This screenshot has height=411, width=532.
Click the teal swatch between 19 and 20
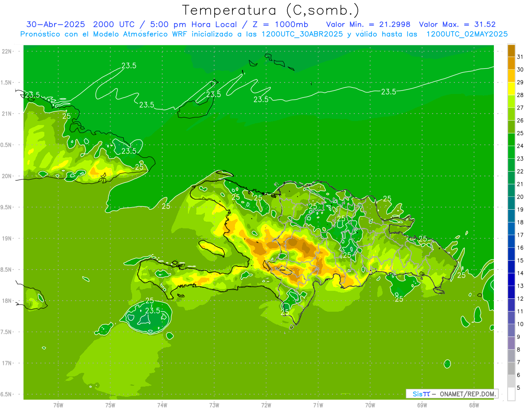pyautogui.click(x=511, y=203)
